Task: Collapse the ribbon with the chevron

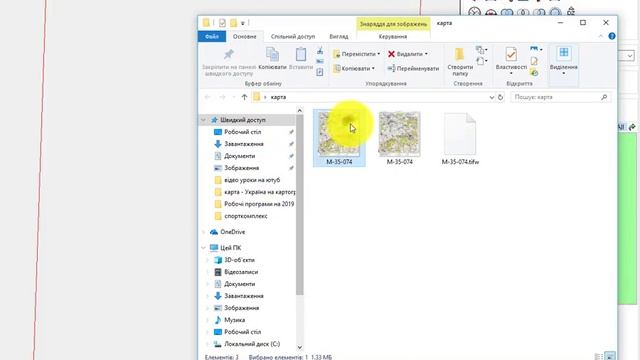Action: tap(600, 36)
